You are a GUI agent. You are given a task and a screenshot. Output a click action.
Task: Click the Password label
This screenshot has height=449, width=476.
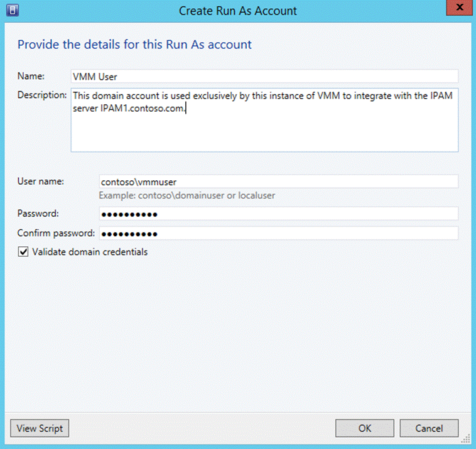(x=38, y=214)
